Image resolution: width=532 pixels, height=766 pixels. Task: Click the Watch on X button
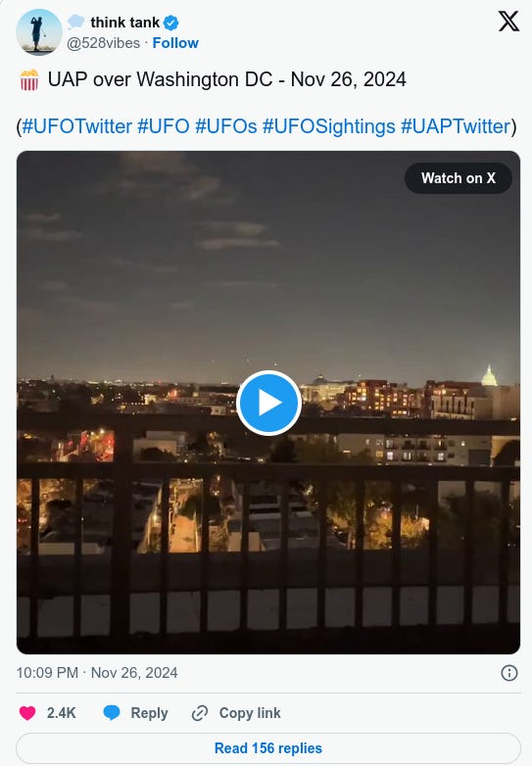(459, 178)
